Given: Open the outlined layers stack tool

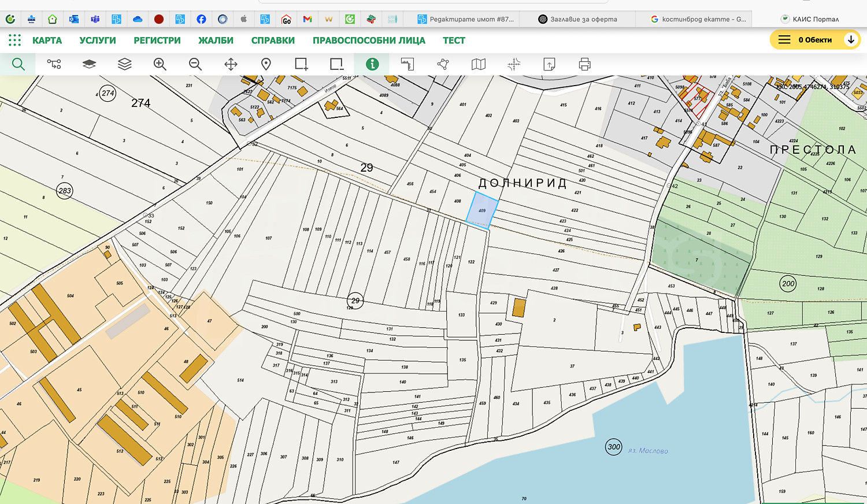Looking at the screenshot, I should coord(125,64).
